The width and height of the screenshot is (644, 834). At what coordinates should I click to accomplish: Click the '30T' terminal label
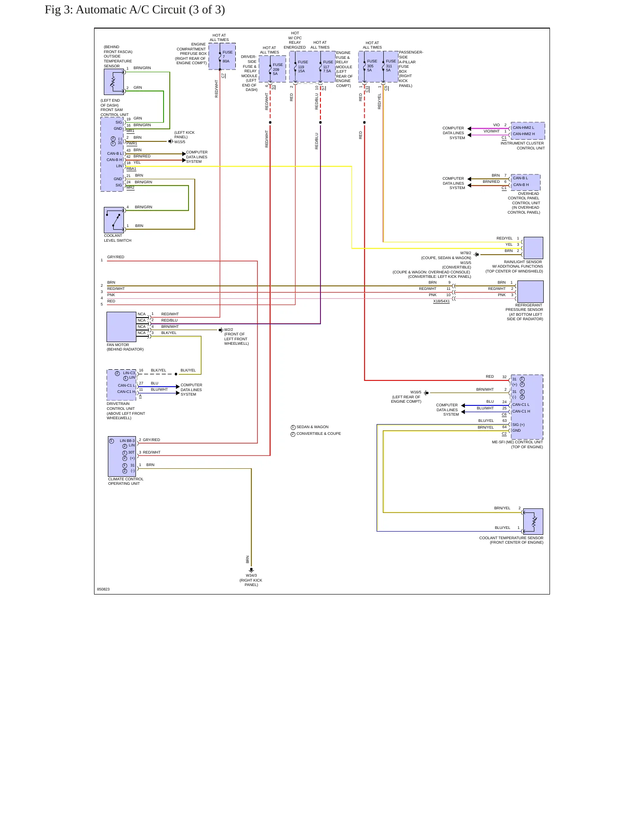coord(131,452)
